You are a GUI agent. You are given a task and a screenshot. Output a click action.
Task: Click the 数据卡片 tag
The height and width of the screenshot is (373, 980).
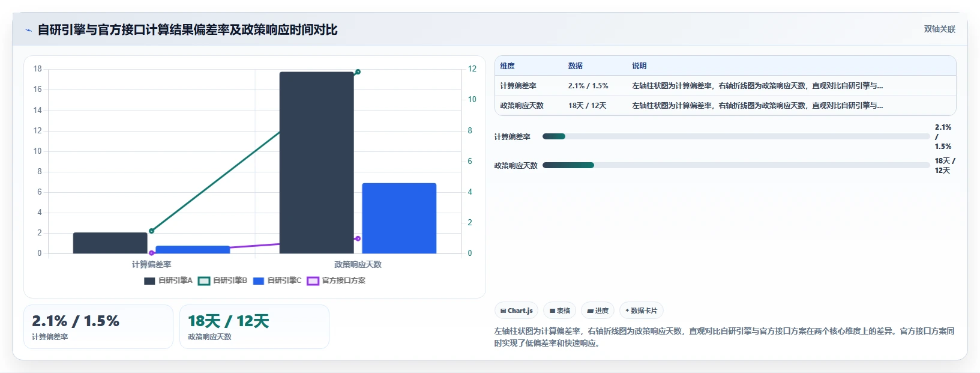[641, 311]
